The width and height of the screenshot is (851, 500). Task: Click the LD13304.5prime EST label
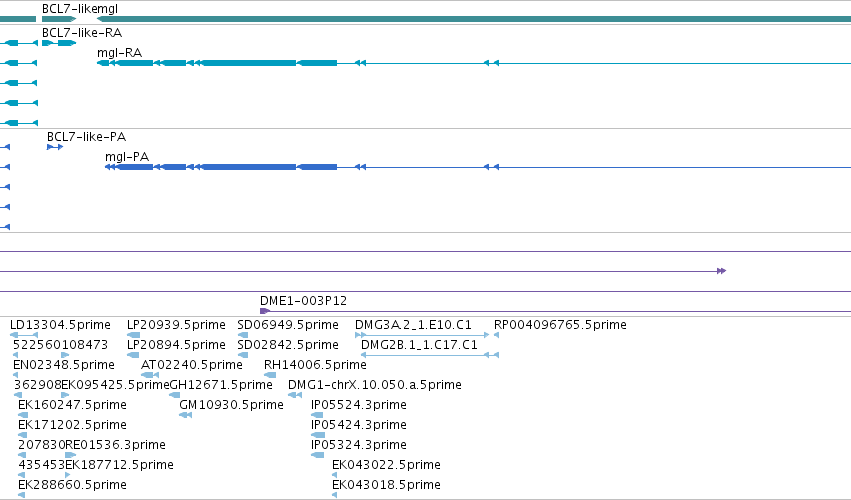[x=60, y=325]
